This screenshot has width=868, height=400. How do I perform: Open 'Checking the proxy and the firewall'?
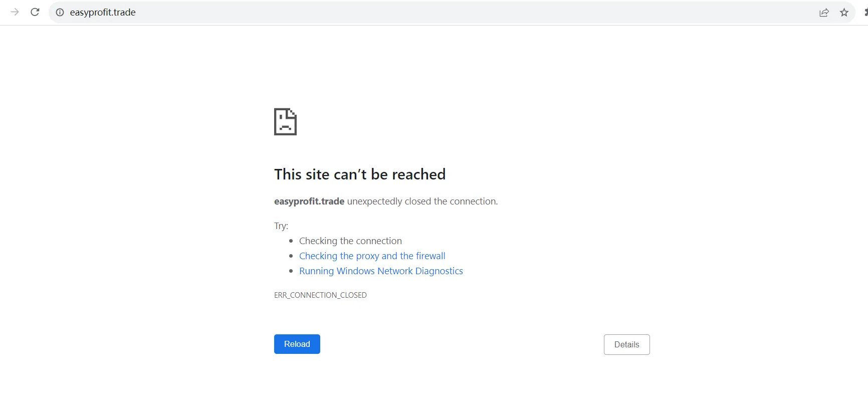(x=372, y=256)
